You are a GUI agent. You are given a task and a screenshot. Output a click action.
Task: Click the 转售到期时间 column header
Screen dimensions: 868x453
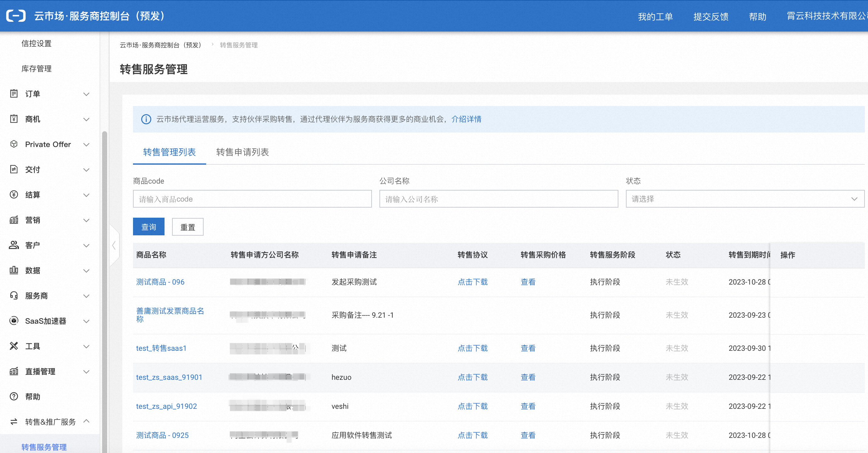click(749, 255)
